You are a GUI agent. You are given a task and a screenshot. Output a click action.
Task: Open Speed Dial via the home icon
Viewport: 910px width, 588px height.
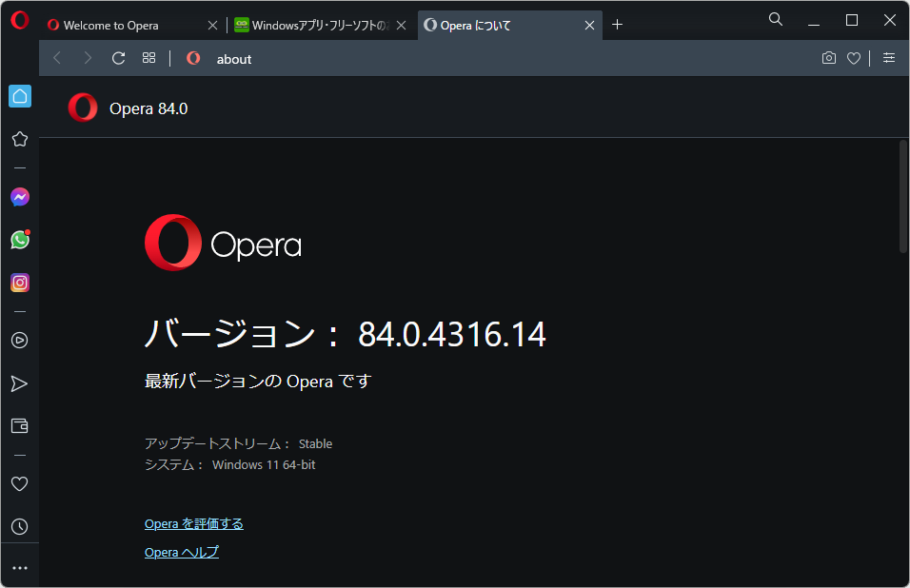tap(20, 96)
